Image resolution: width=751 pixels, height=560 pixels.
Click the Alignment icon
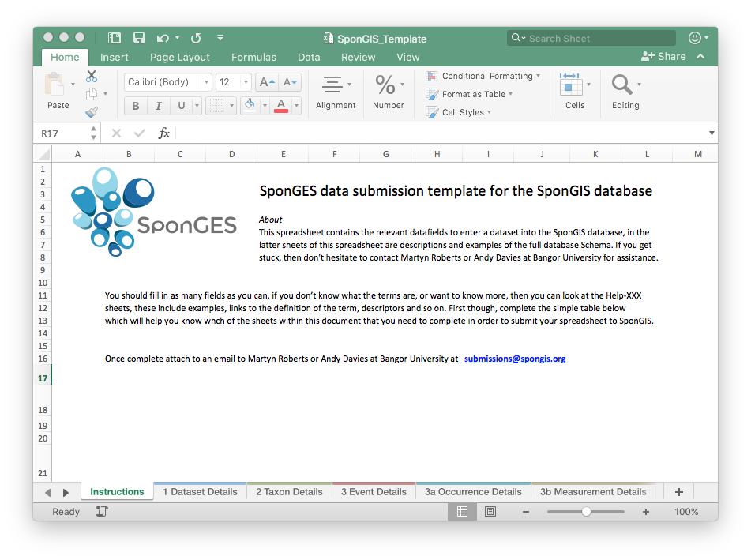(x=332, y=85)
